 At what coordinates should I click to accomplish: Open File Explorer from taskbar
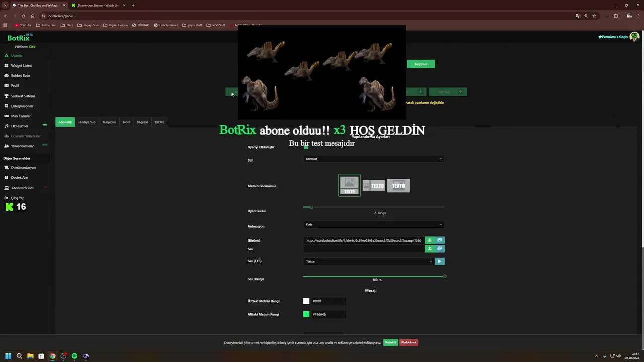[30, 356]
